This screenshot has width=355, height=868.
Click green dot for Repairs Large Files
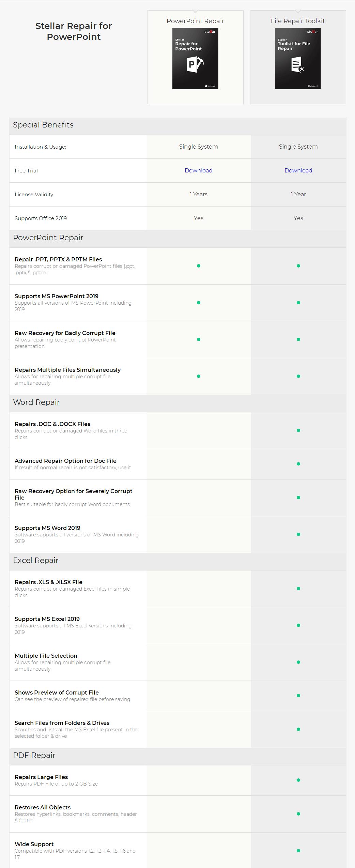298,780
